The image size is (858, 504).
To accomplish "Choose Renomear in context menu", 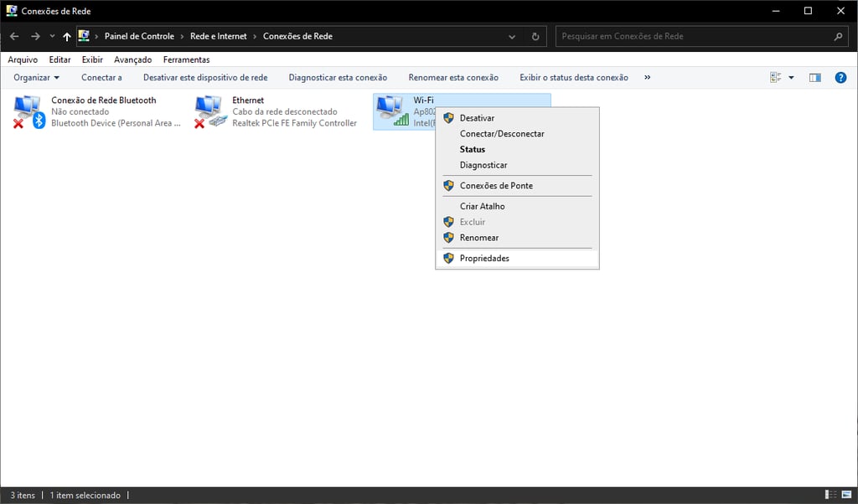I will coord(517,238).
